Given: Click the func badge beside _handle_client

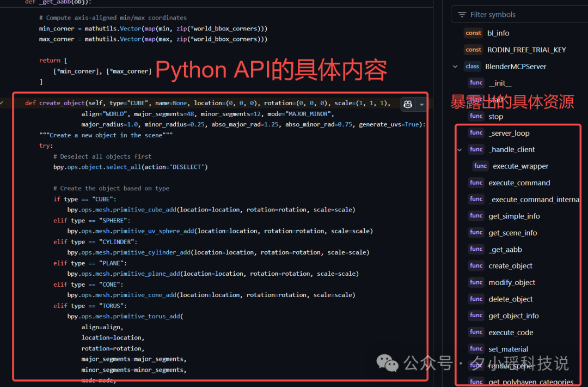Looking at the screenshot, I should click(x=476, y=149).
